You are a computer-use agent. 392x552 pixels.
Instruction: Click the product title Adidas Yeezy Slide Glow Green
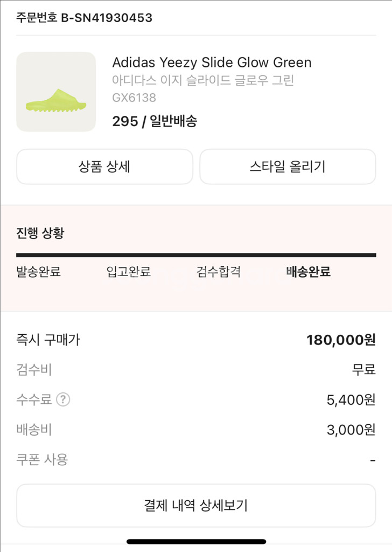click(212, 63)
